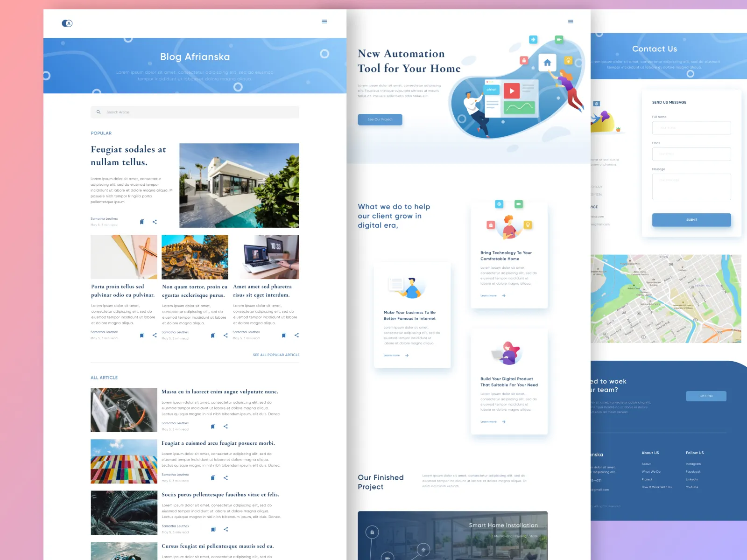Click the search magnifier icon
747x560 pixels.
(99, 112)
